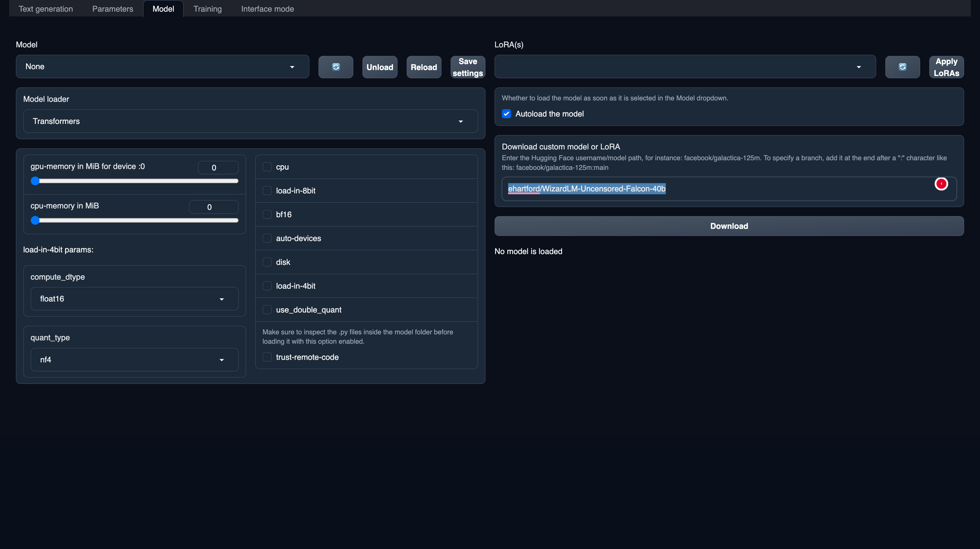Switch to the Interface mode tab
Viewport: 980px width, 549px height.
267,9
